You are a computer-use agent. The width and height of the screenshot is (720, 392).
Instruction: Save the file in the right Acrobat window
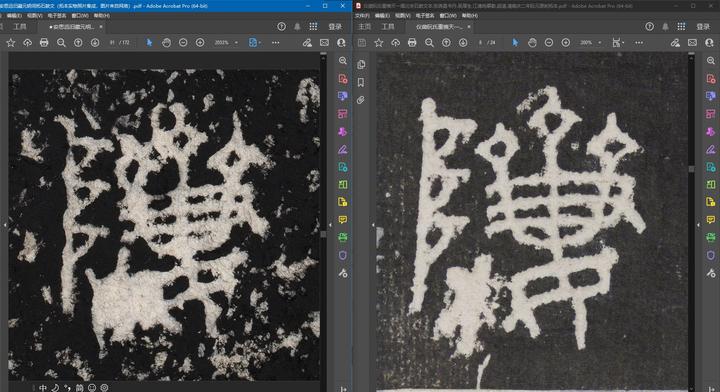[x=362, y=43]
